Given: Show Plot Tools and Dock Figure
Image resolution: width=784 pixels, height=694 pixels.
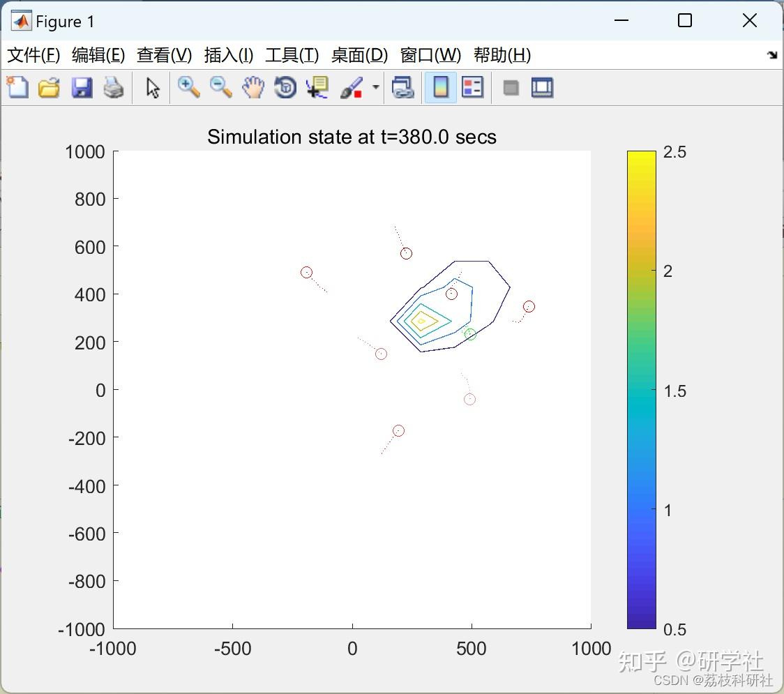Looking at the screenshot, I should [542, 87].
